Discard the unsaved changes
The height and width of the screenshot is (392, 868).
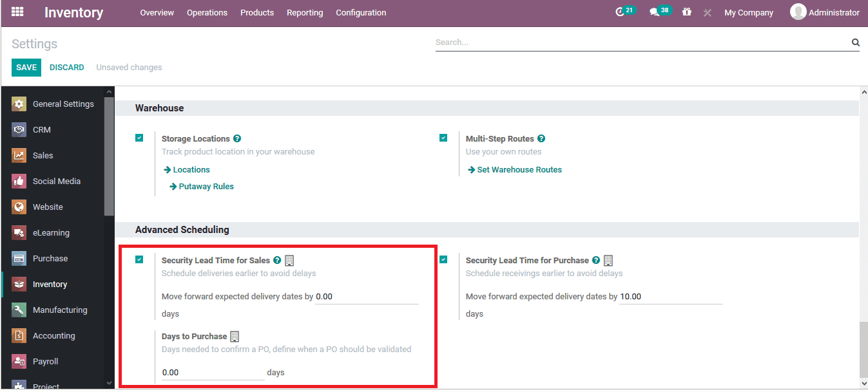click(x=67, y=68)
